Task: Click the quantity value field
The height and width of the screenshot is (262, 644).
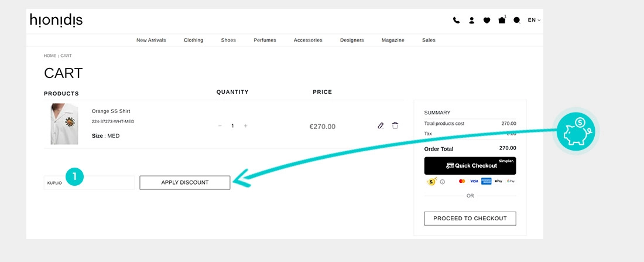Action: pos(232,126)
